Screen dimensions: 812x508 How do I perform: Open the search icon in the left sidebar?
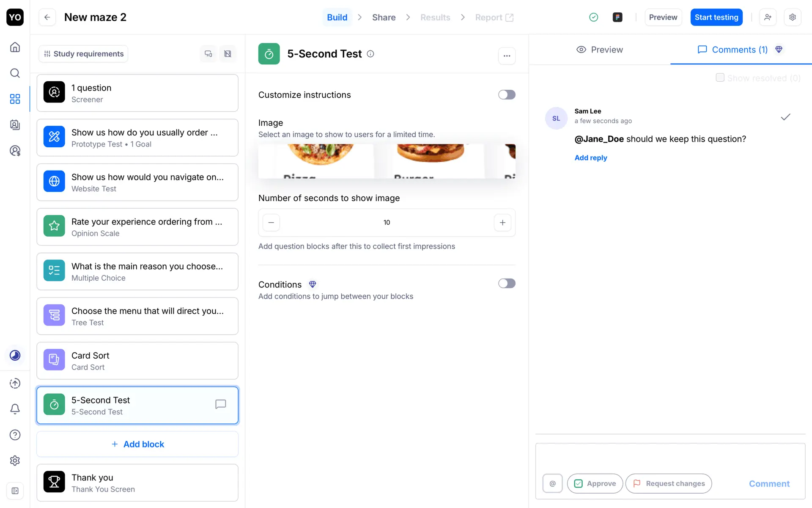pos(15,73)
